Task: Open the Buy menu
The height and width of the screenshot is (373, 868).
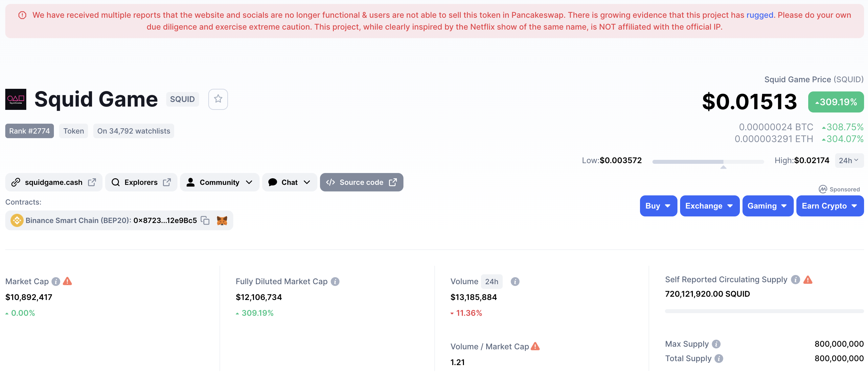Action: pyautogui.click(x=658, y=206)
